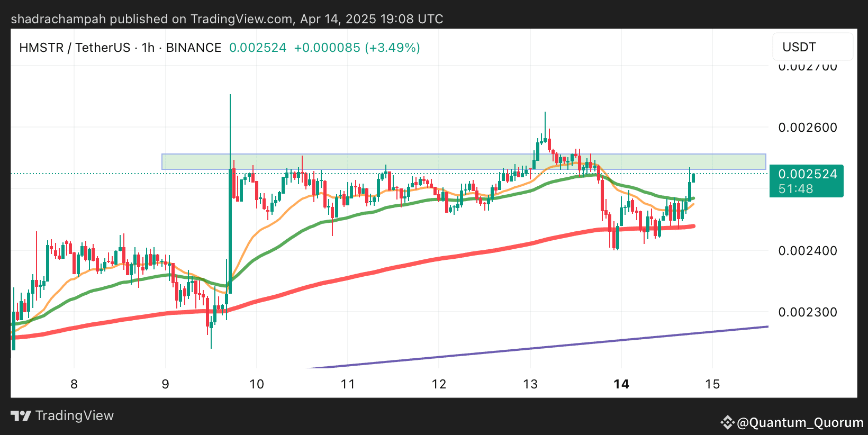Open the USDT currency box
Viewport: 868px width, 435px height.
pyautogui.click(x=812, y=47)
